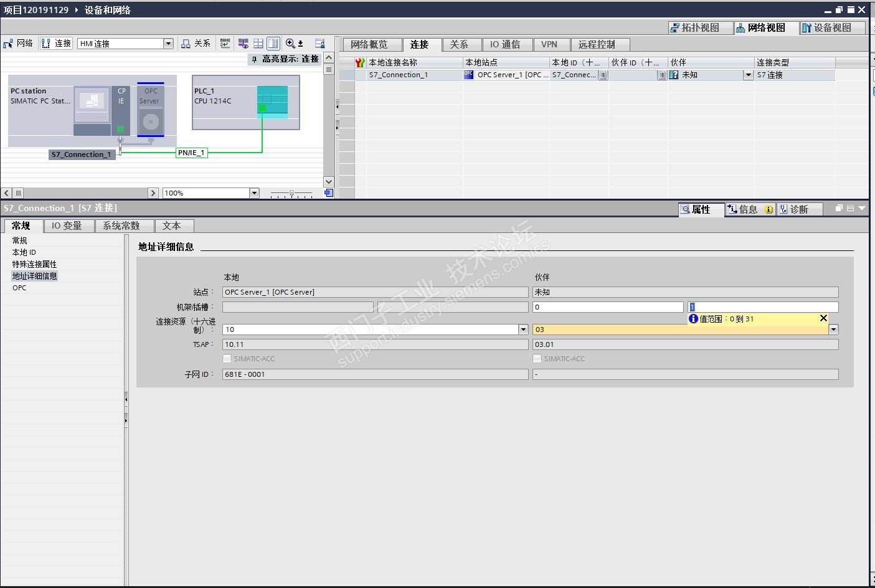Open the local connection resource dropdown showing 10
The width and height of the screenshot is (875, 588).
click(523, 330)
